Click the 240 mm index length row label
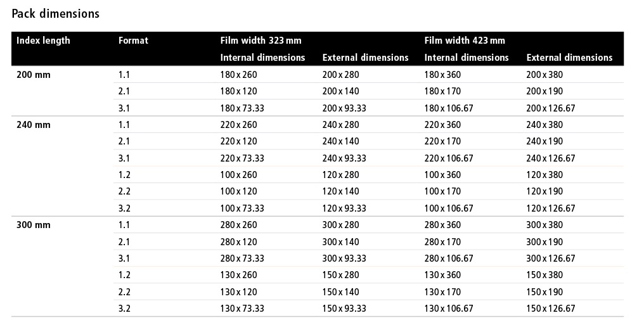644x332 pixels. pyautogui.click(x=34, y=125)
